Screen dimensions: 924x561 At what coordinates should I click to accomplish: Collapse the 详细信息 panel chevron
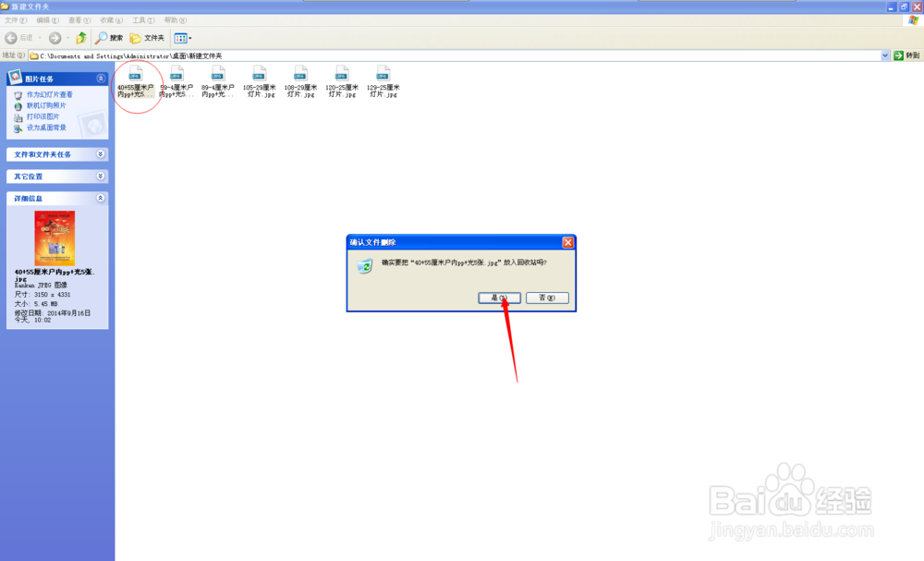point(101,198)
